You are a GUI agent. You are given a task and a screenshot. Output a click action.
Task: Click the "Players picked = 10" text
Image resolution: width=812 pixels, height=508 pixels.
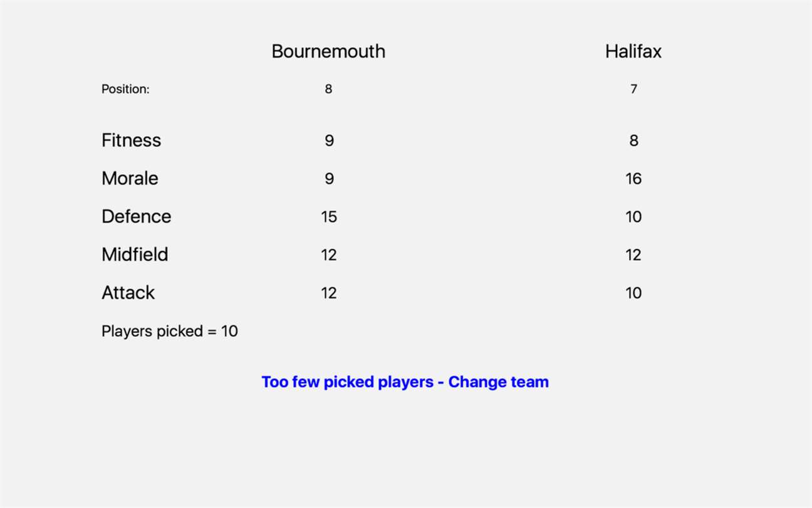pyautogui.click(x=170, y=331)
